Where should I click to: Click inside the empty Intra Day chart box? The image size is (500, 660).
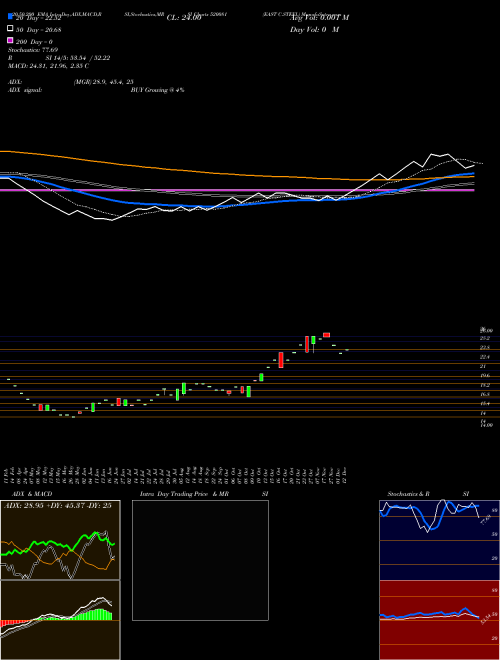coord(200,560)
